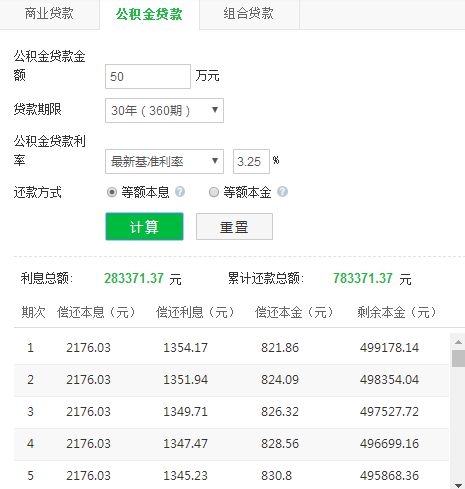Click the repayment table scrollbar thumb
Image resolution: width=465 pixels, height=489 pixels.
(458, 358)
